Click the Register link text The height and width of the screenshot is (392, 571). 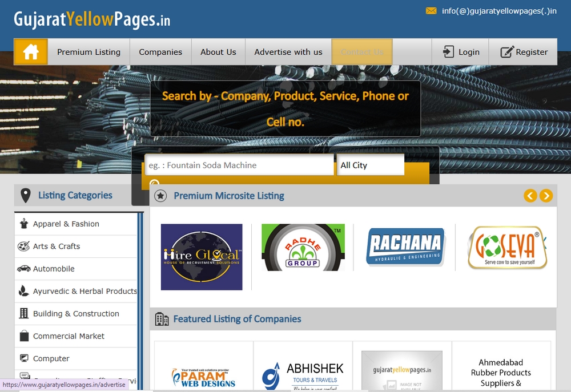click(532, 52)
